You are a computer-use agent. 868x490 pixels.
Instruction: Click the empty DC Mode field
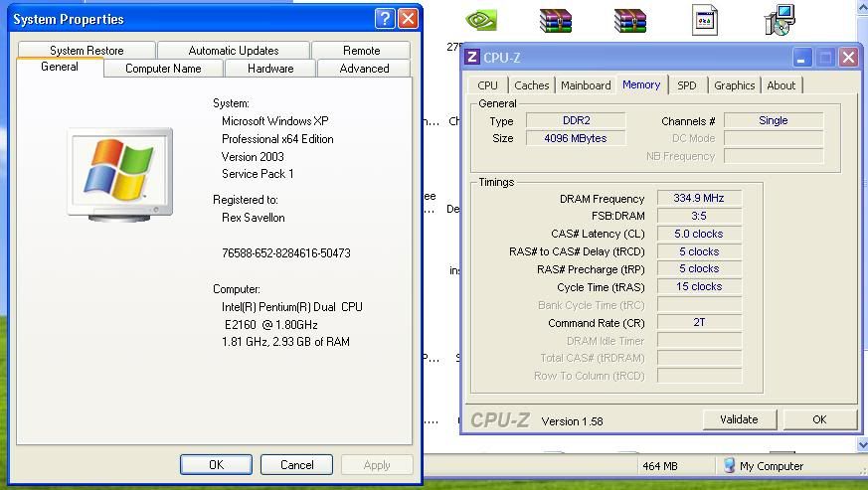click(774, 138)
